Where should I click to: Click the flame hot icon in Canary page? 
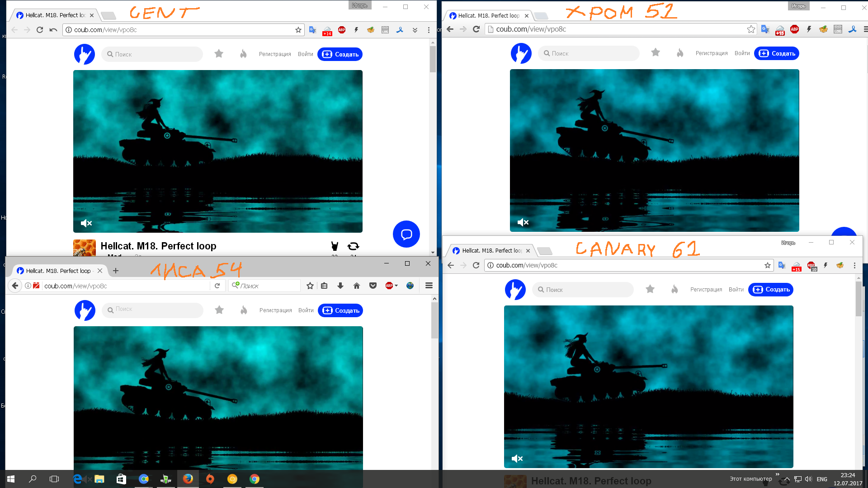675,289
